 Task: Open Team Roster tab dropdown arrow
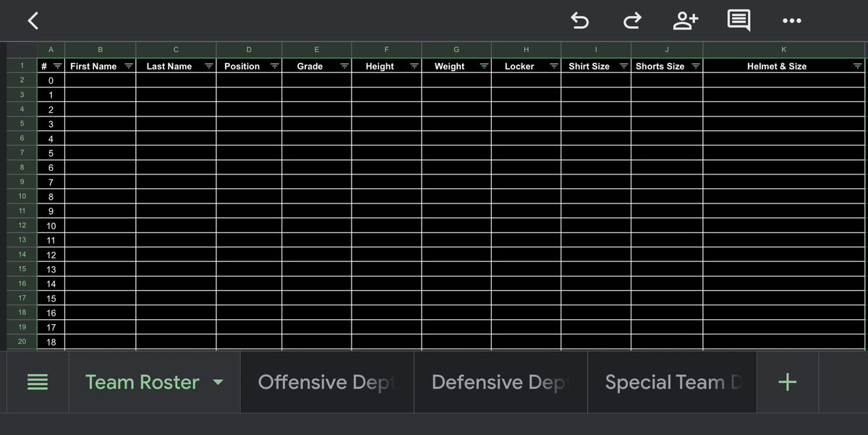click(x=218, y=383)
